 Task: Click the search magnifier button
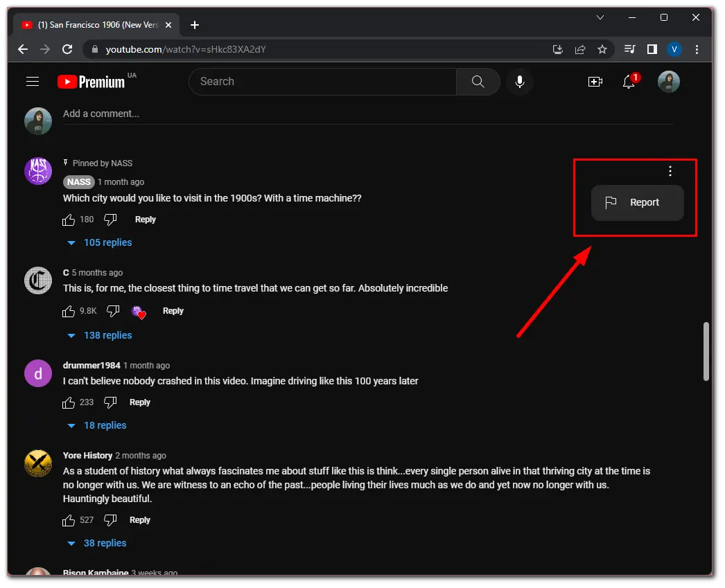478,82
